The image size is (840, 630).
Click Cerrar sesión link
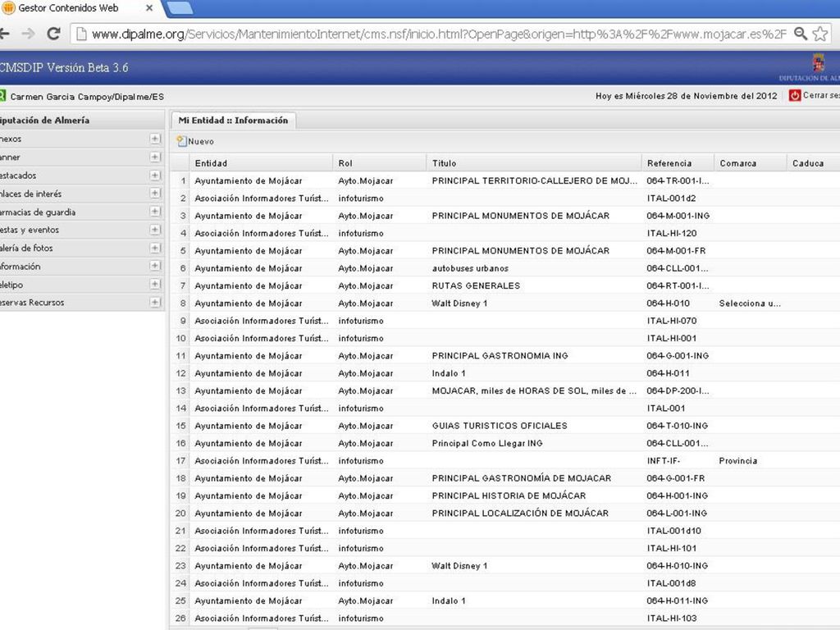pos(821,95)
